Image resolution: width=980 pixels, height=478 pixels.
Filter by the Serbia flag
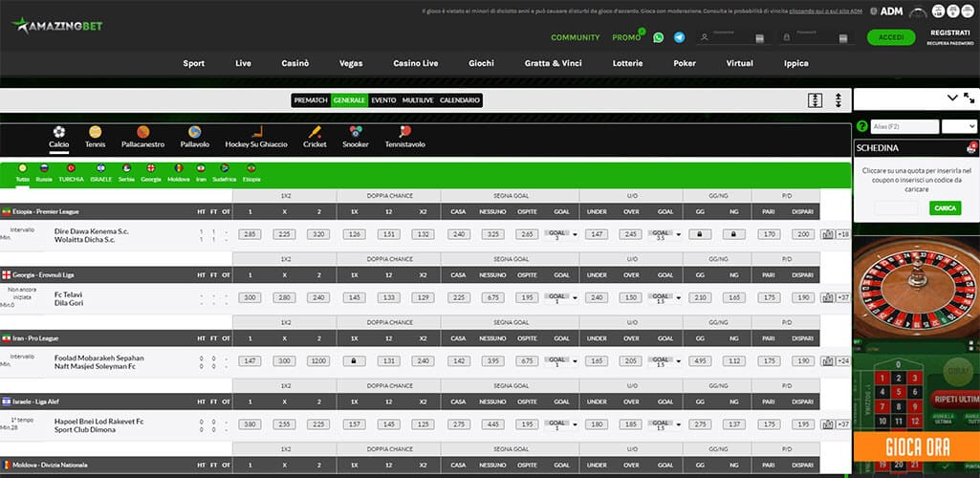coord(127,168)
